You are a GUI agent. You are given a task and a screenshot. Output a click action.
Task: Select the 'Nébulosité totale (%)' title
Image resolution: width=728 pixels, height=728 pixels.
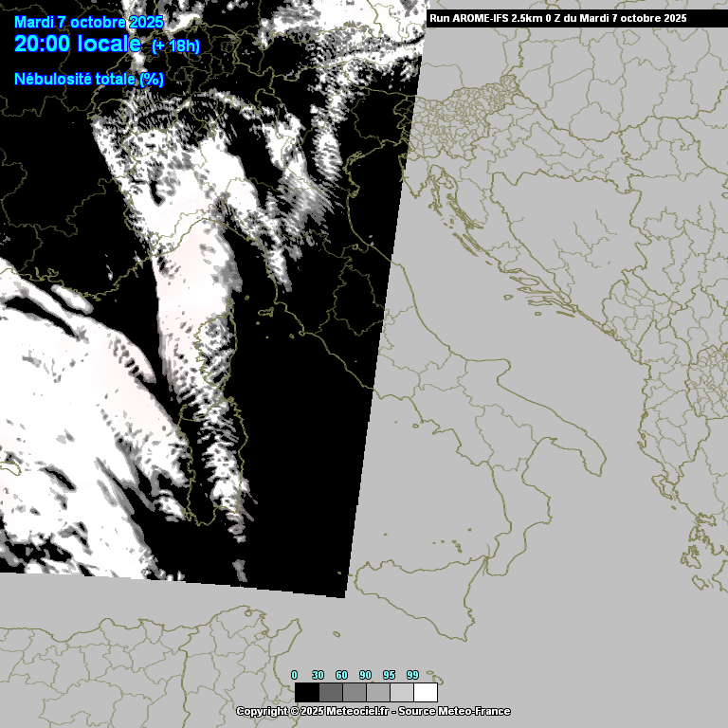pyautogui.click(x=89, y=79)
